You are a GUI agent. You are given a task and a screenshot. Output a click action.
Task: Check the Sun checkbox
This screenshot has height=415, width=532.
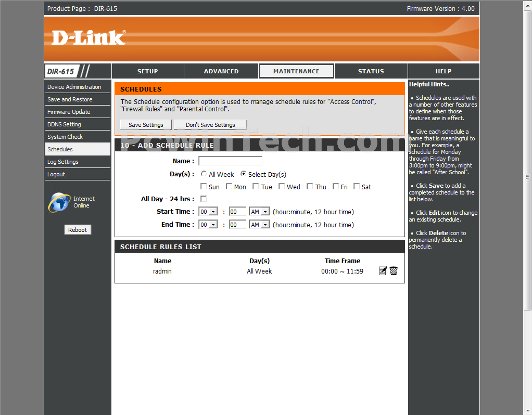point(204,186)
